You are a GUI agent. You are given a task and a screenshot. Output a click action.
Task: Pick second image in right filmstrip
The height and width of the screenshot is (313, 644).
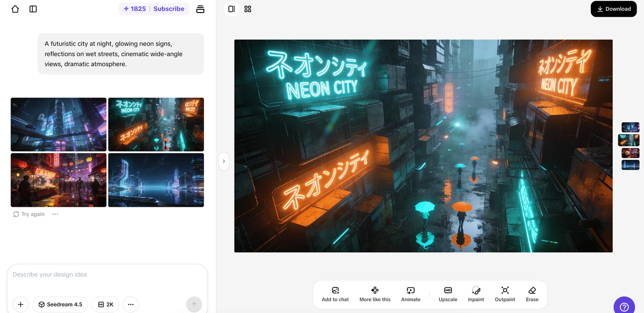[629, 140]
